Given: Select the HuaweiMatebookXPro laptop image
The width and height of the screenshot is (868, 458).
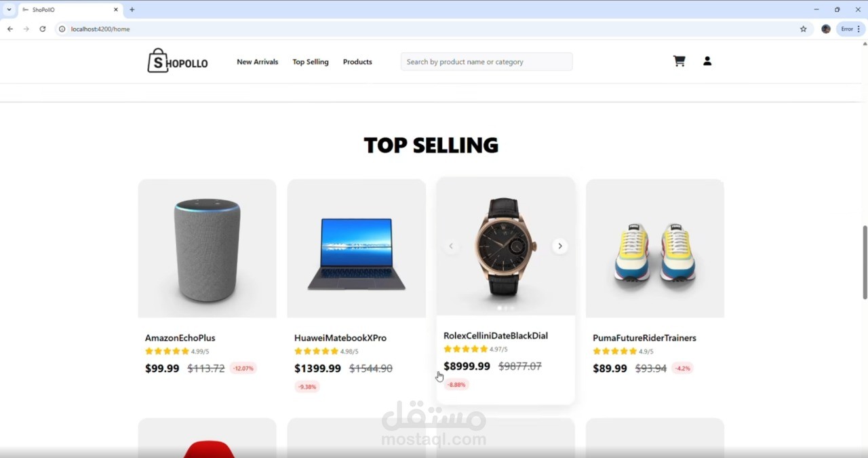Looking at the screenshot, I should tap(357, 248).
